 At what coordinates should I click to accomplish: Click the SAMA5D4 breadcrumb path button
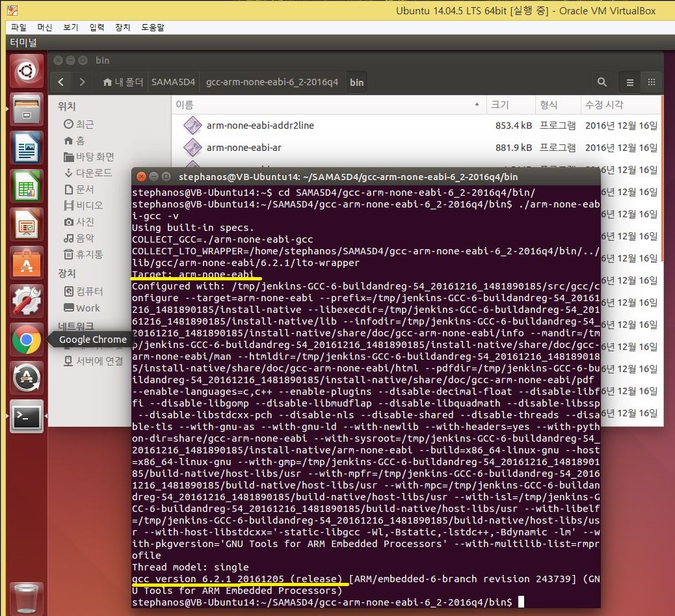click(165, 83)
